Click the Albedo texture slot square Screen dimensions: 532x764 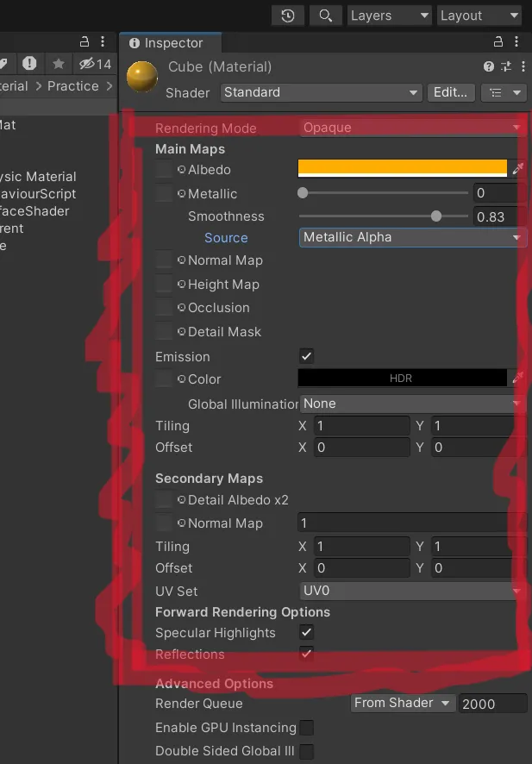[x=164, y=170]
